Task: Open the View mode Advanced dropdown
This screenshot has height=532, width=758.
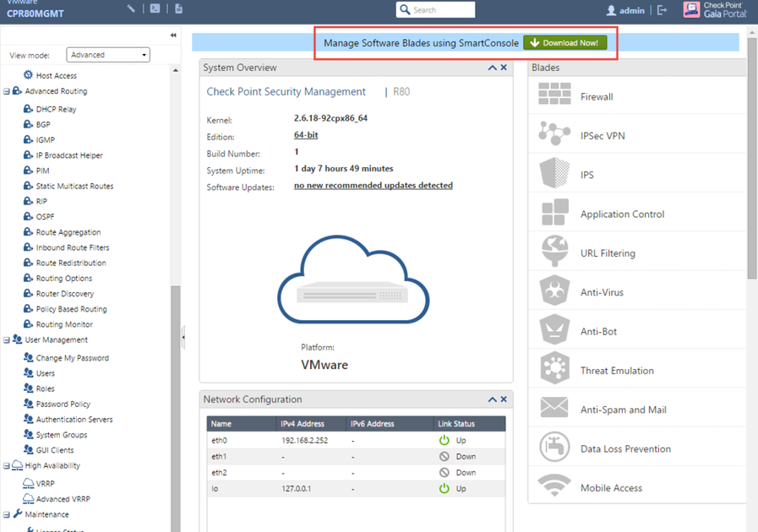Action: [x=108, y=55]
